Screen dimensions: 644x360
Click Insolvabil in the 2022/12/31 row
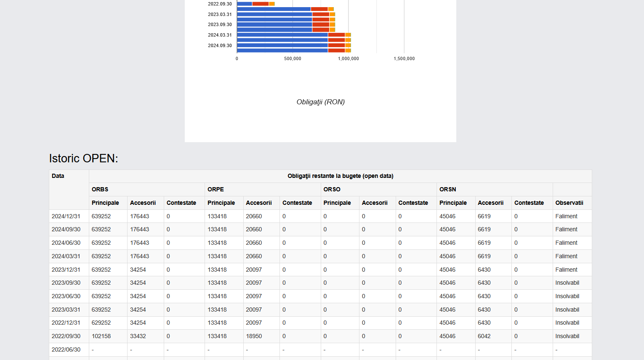coord(567,323)
